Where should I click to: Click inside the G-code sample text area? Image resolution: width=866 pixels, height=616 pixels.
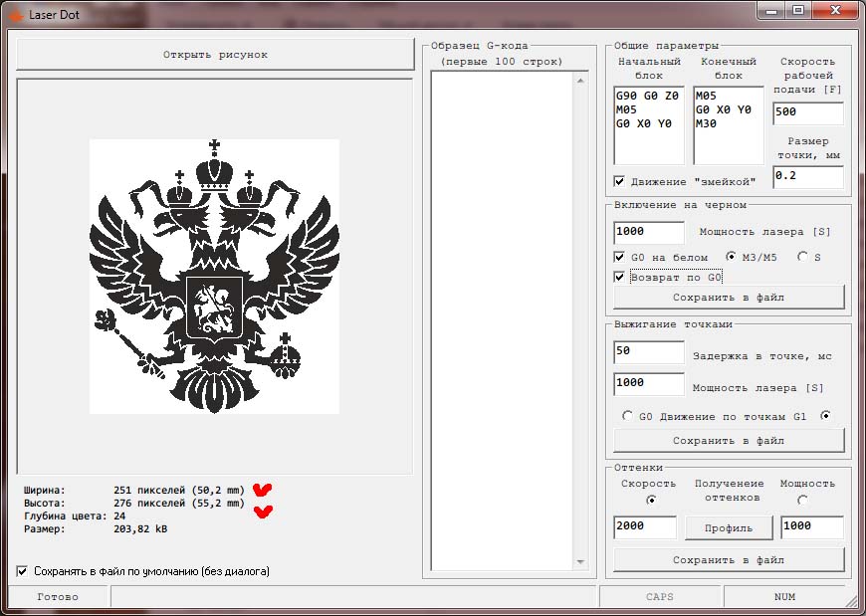(503, 321)
